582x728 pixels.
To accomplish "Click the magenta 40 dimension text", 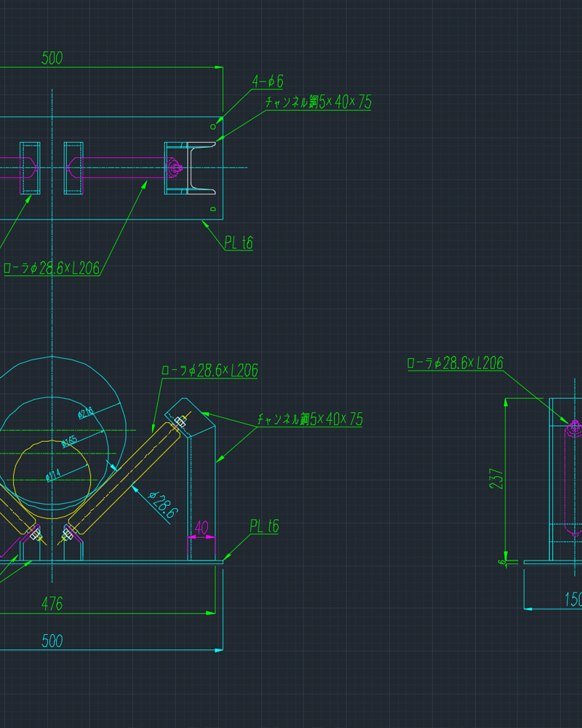I will [202, 527].
